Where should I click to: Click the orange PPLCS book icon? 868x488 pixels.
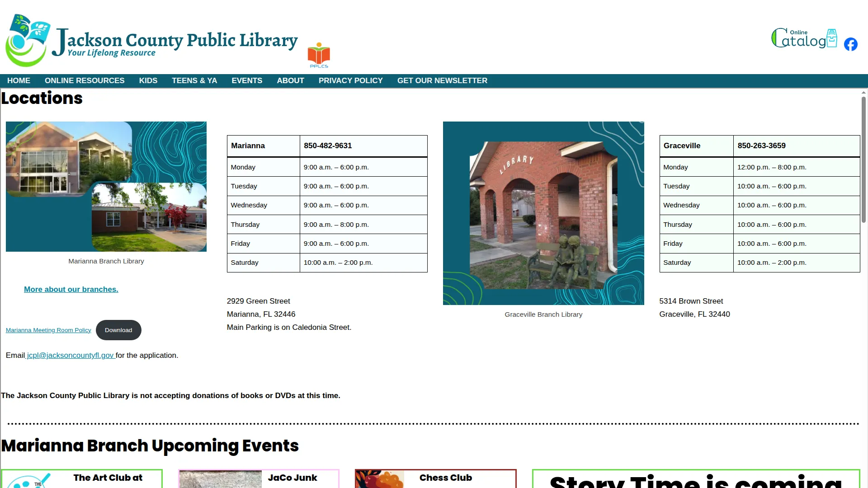[319, 55]
